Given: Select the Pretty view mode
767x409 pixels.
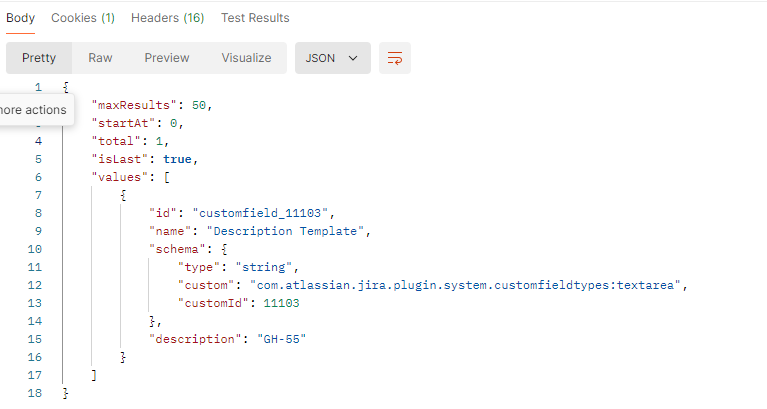Looking at the screenshot, I should click(39, 58).
